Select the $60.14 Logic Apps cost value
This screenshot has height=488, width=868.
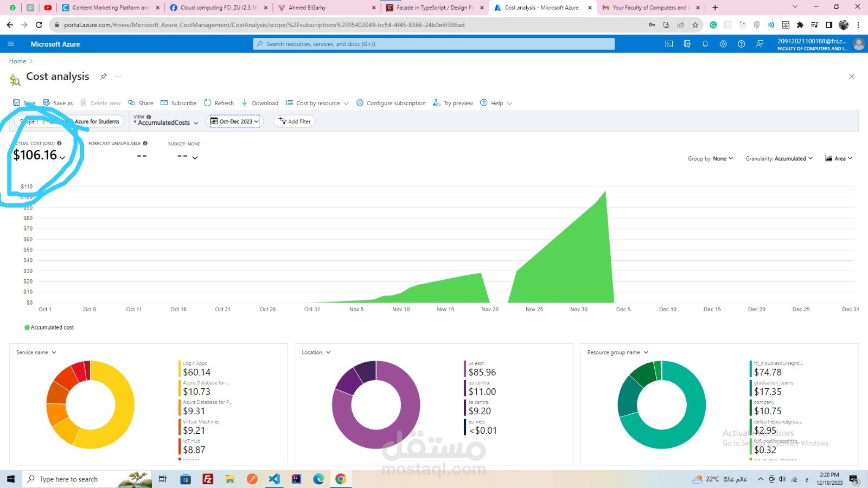196,373
